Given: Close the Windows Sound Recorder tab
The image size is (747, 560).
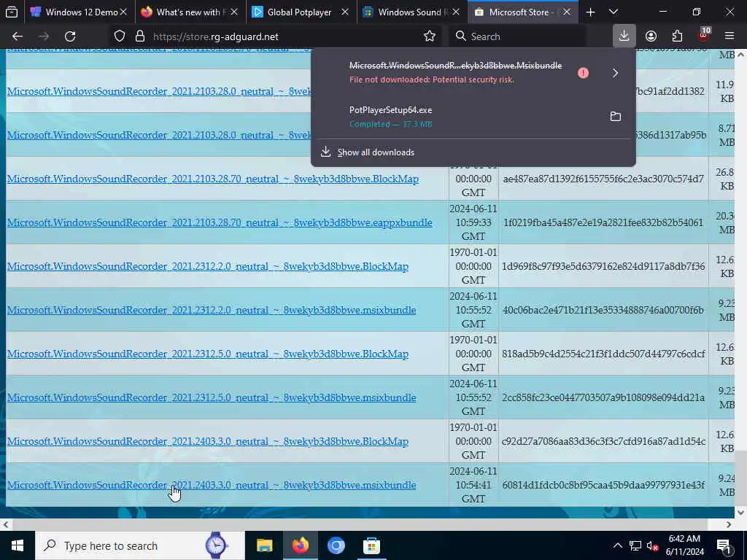Looking at the screenshot, I should click(x=456, y=12).
